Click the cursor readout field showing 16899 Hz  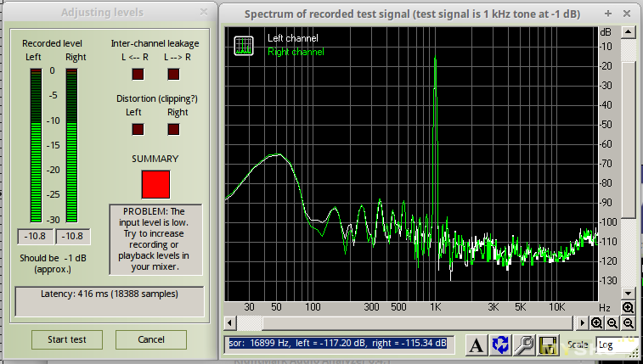click(x=339, y=343)
